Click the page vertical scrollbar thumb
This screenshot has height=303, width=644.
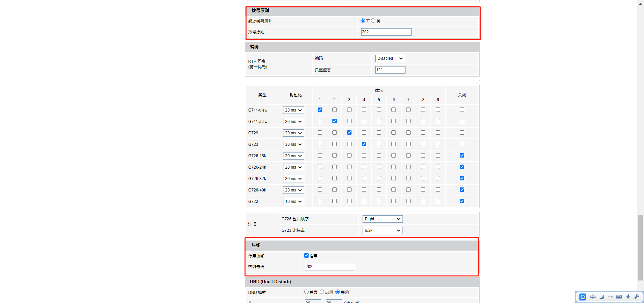(640, 247)
